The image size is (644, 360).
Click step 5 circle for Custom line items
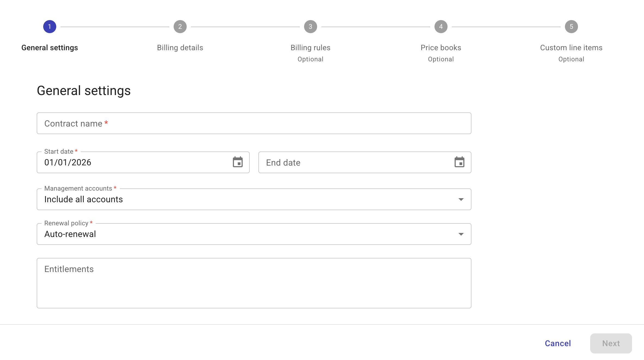coord(571,26)
